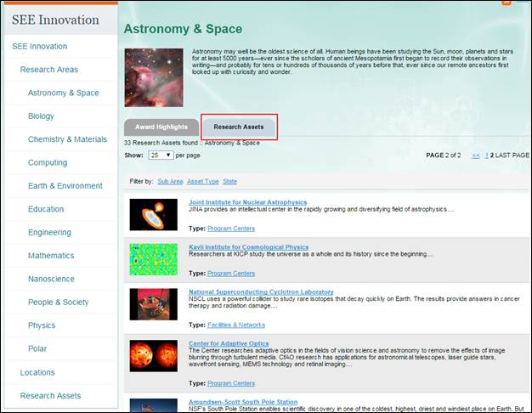Screen dimensions: 532x413
Task: Open Program Centers type under Adaptive Optics
Action: pos(231,383)
